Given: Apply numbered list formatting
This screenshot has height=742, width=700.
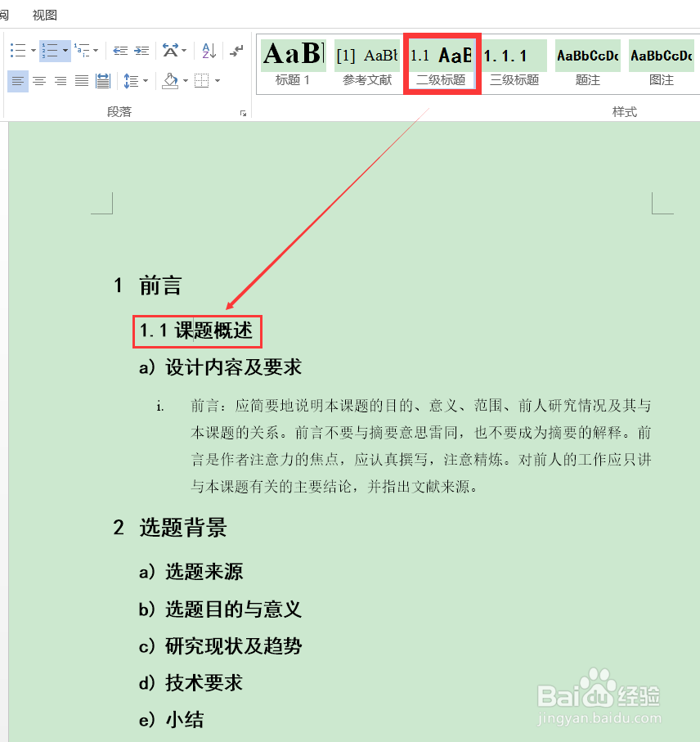Looking at the screenshot, I should [x=50, y=50].
